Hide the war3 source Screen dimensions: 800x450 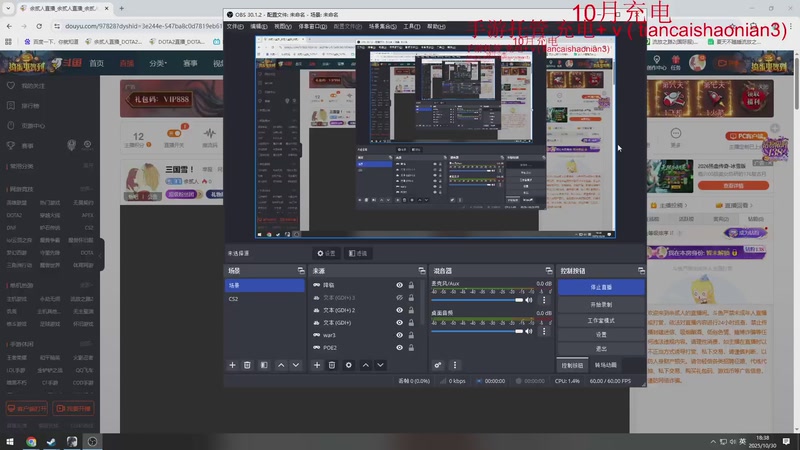[399, 335]
